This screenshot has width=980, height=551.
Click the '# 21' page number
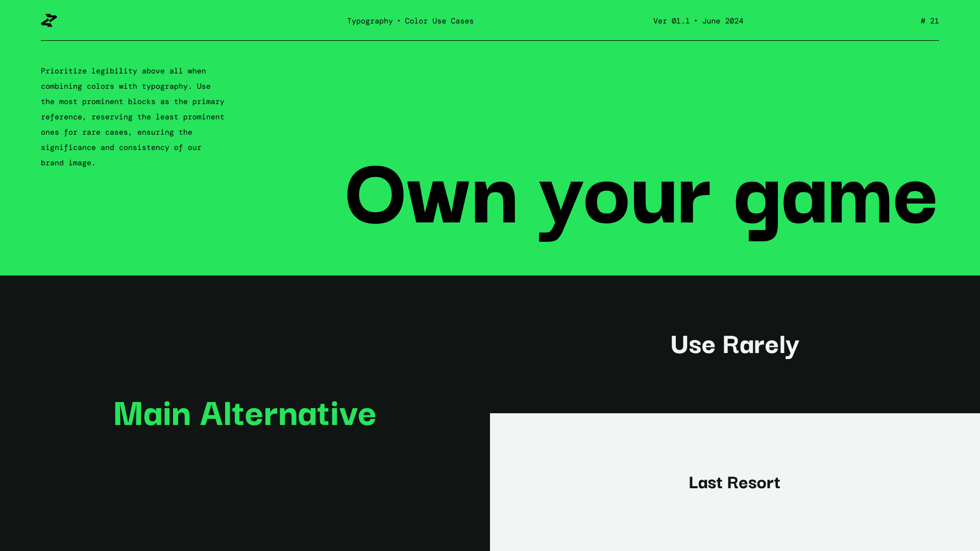click(929, 21)
